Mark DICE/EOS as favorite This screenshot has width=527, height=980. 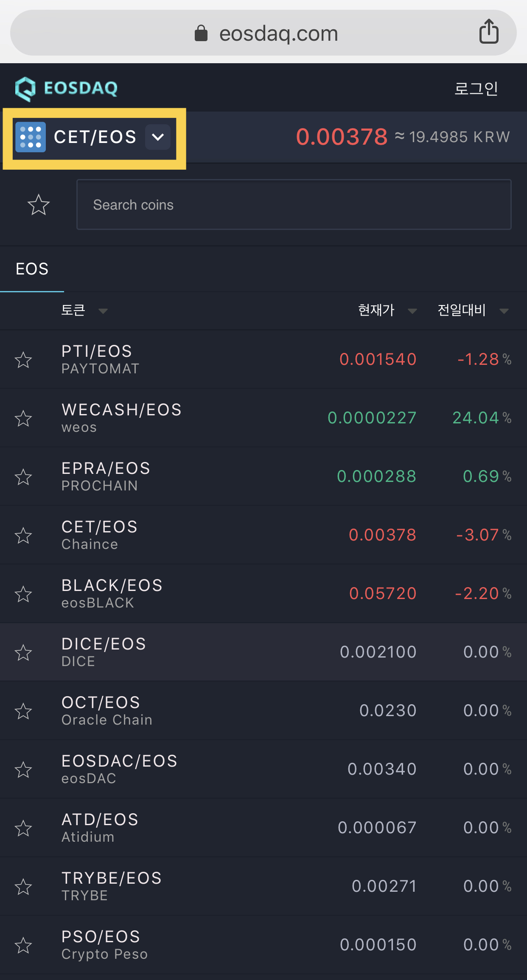point(23,652)
